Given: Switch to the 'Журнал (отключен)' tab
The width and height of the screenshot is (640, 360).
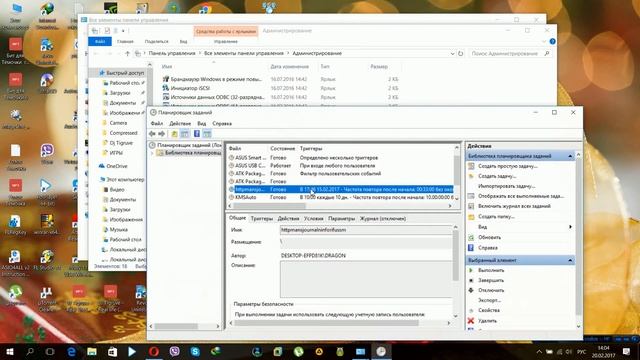Looking at the screenshot, I should (382, 219).
